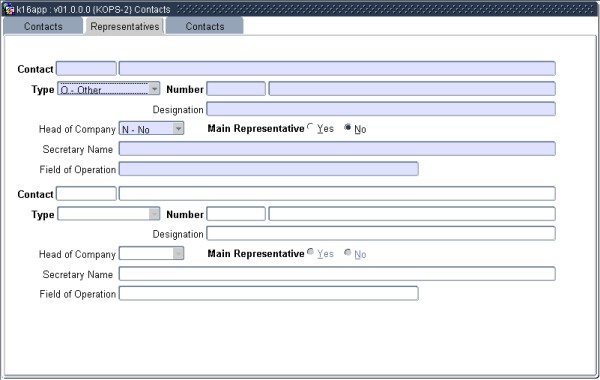This screenshot has width=600, height=380.
Task: Select the Representatives tab
Action: point(125,26)
